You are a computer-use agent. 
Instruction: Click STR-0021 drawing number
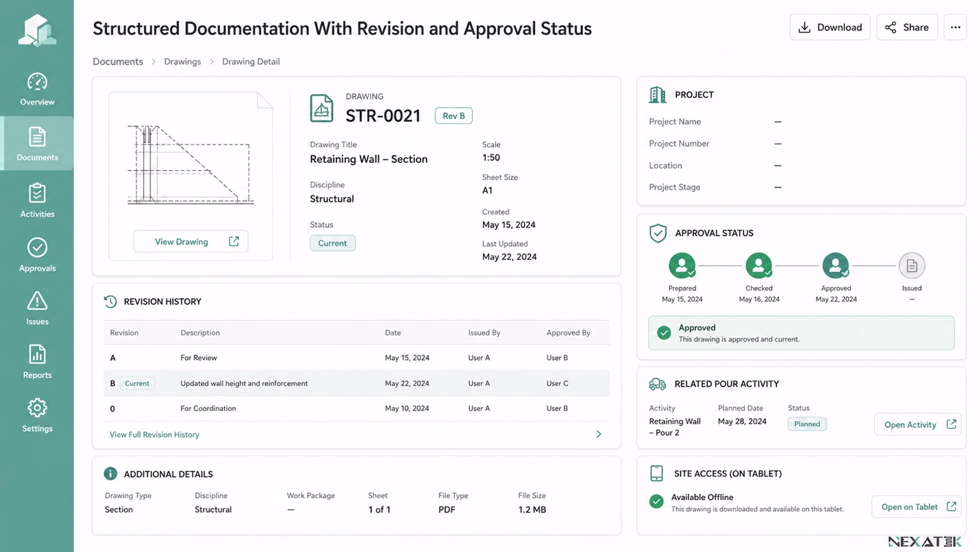384,116
